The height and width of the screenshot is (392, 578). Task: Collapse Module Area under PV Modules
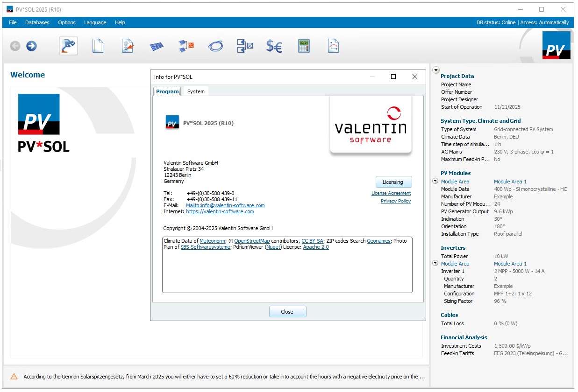coord(435,181)
